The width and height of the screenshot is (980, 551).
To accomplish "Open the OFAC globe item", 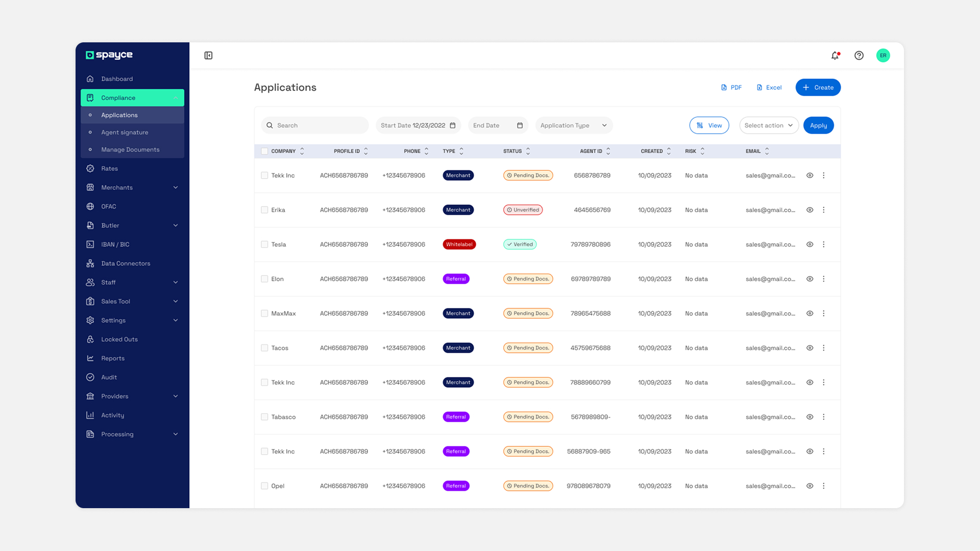I will [x=108, y=207].
